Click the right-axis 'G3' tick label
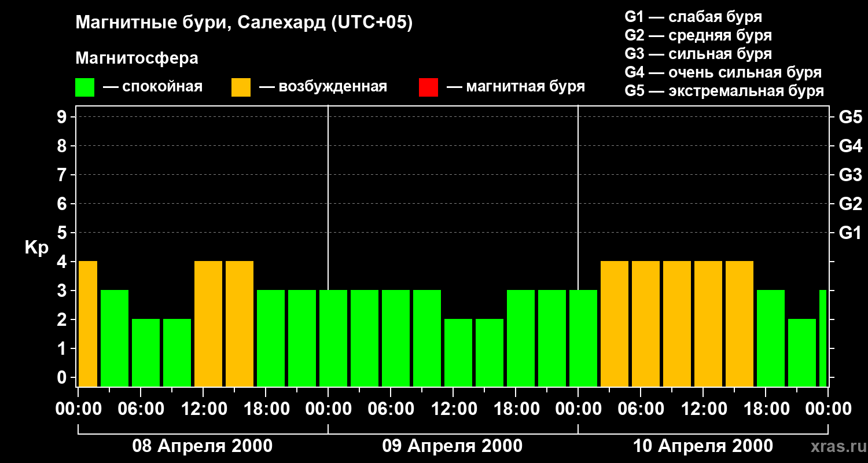The height and width of the screenshot is (463, 868). coord(851,175)
